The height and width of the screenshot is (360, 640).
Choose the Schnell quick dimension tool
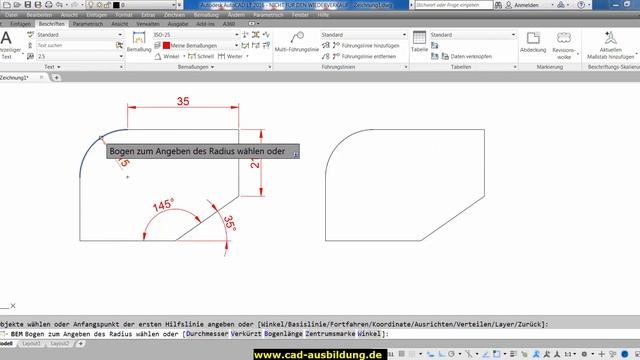coord(201,56)
